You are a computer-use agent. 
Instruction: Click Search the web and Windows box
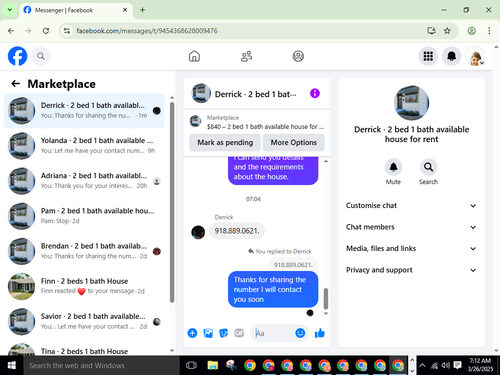pyautogui.click(x=102, y=365)
